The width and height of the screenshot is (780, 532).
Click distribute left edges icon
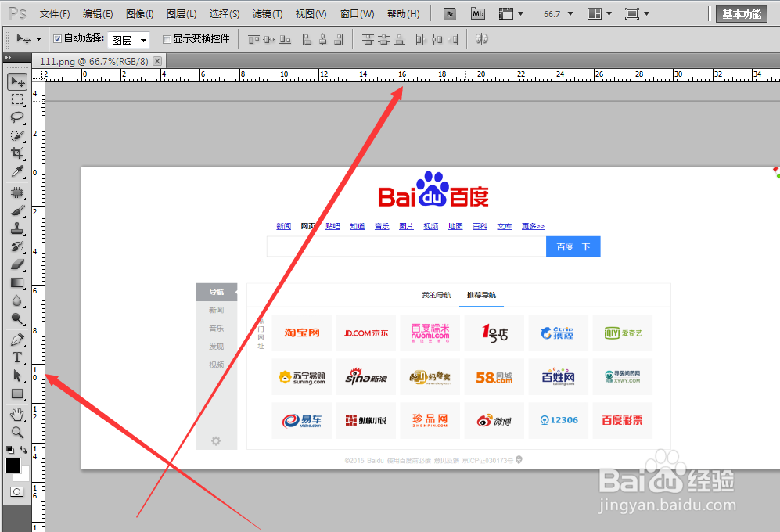pos(421,39)
